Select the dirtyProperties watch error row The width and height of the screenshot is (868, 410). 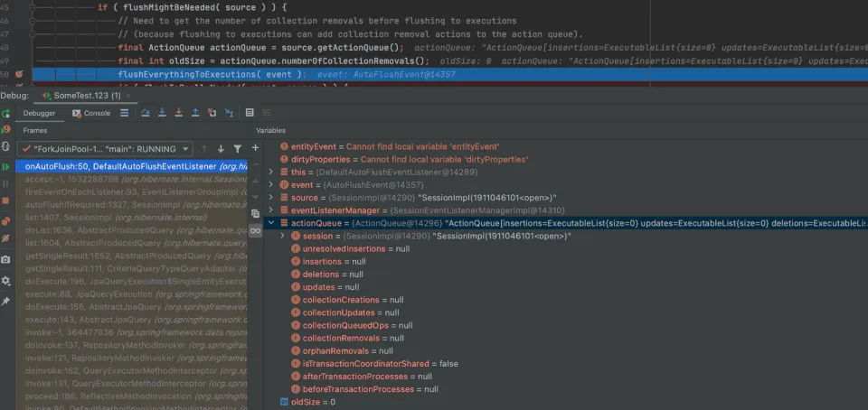[x=566, y=160]
